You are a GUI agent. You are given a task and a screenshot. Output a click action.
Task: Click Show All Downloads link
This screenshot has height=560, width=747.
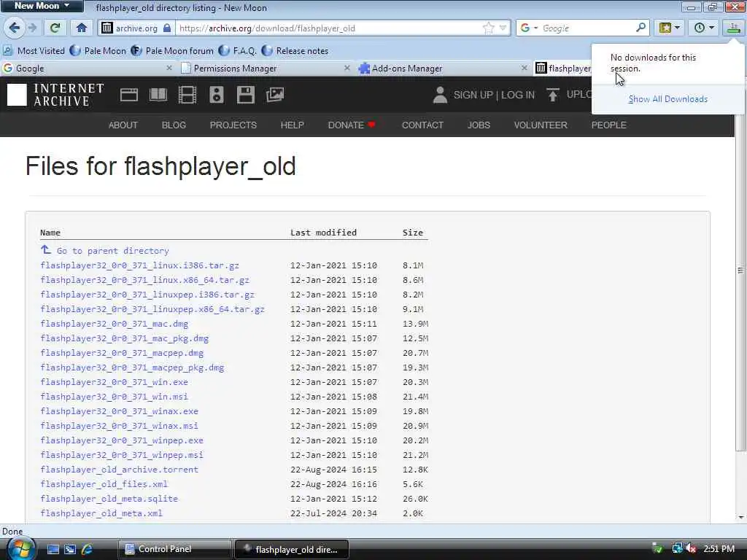point(668,99)
